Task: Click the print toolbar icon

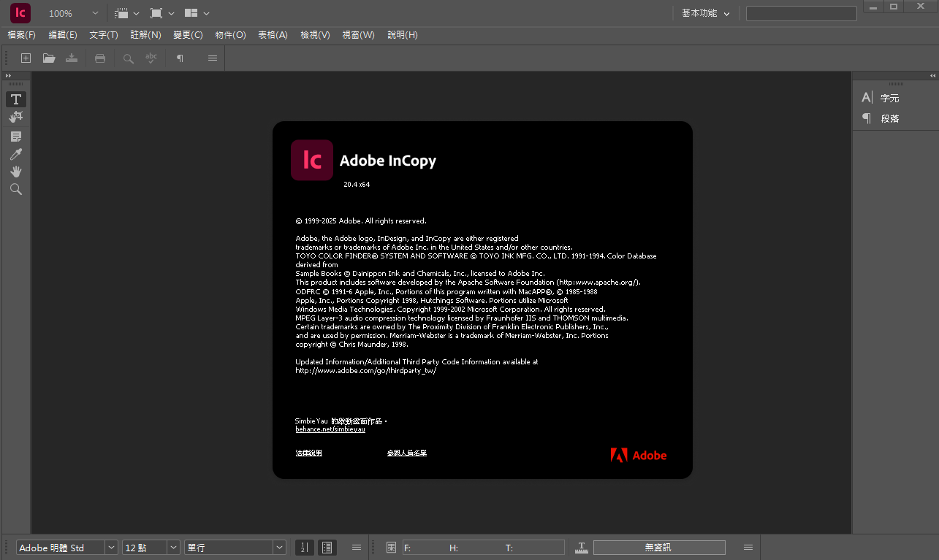Action: click(100, 58)
